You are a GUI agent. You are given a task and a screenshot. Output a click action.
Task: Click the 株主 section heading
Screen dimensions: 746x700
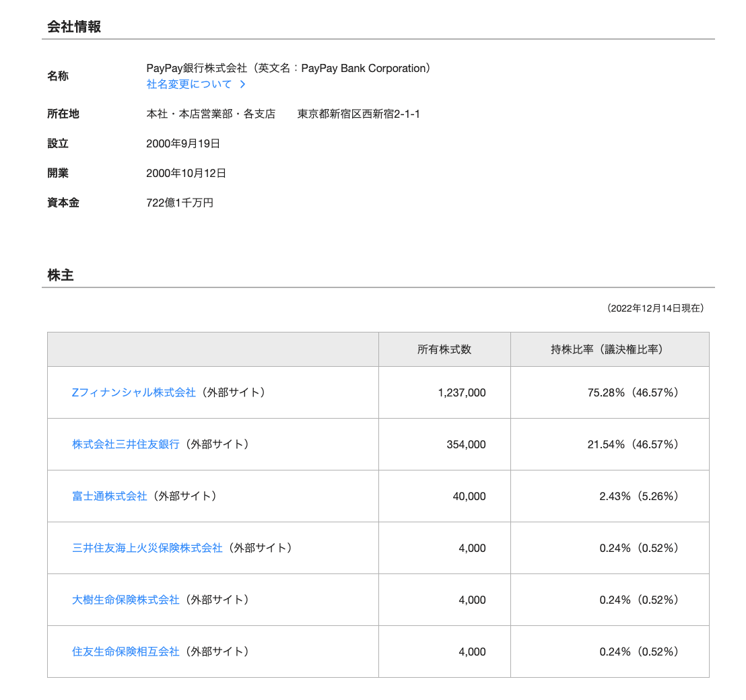point(61,275)
